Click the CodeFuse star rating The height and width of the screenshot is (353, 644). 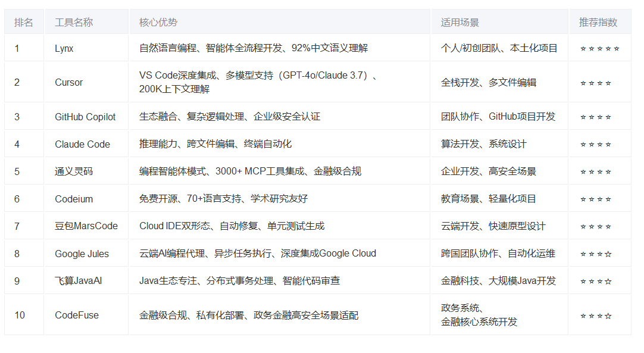coord(596,316)
